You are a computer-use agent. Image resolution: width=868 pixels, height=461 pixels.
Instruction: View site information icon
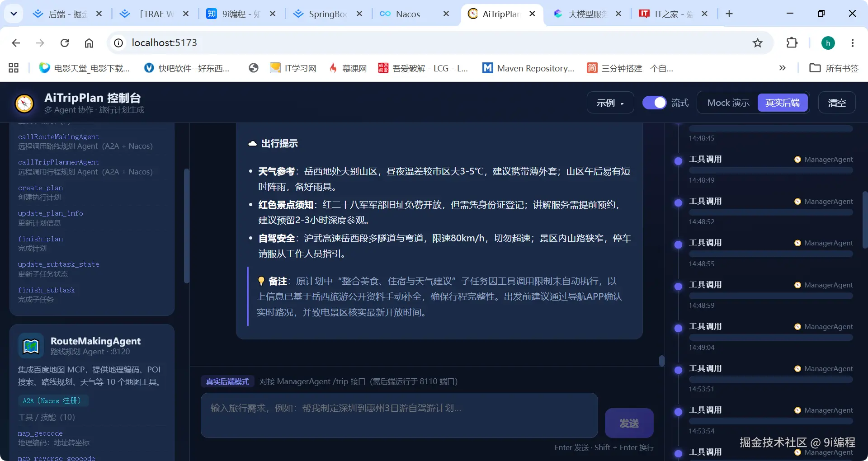(118, 43)
